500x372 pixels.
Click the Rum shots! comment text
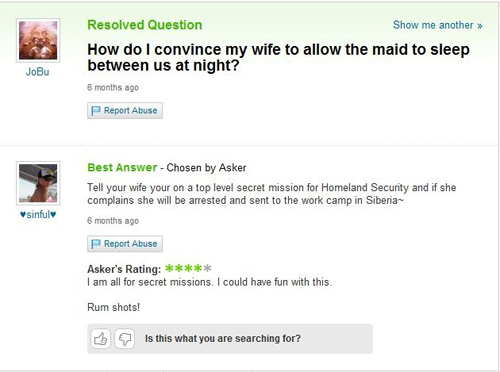coord(113,307)
